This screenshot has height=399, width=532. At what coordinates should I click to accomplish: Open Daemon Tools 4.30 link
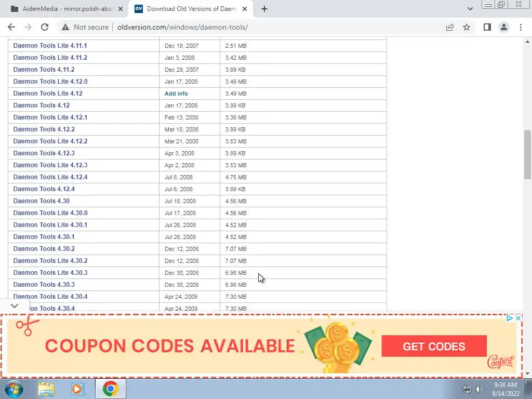(42, 201)
